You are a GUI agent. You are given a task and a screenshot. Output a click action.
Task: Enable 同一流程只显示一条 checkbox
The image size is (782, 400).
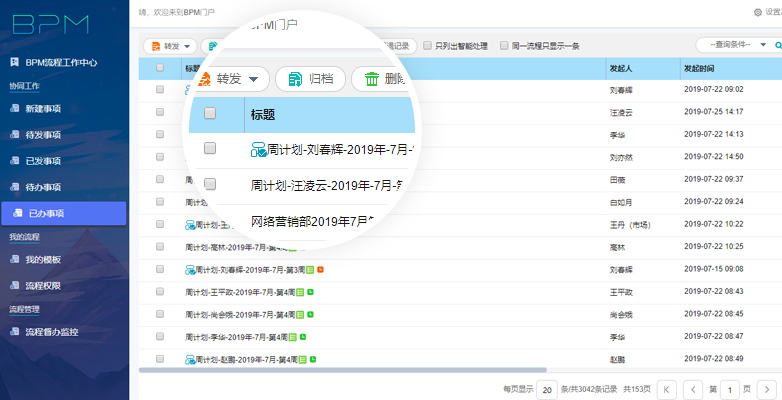[503, 45]
